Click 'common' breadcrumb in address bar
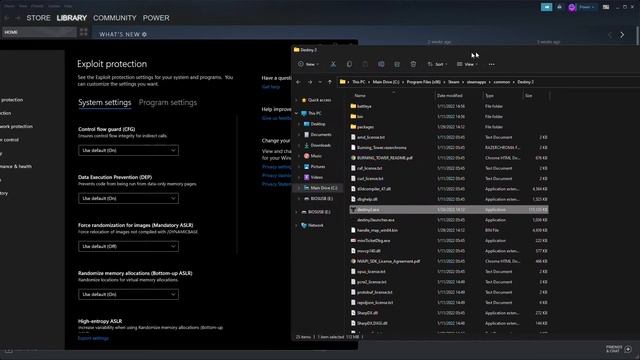This screenshot has width=640, height=360. 502,82
